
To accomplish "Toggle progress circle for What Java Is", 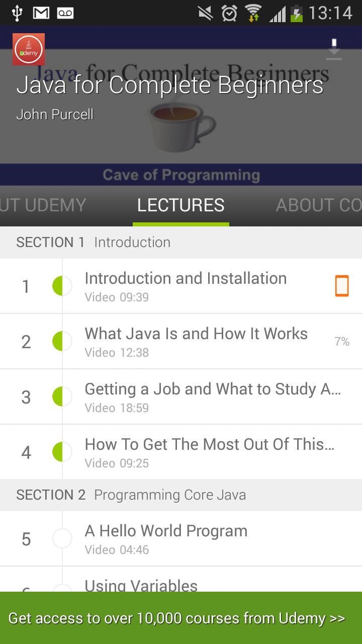I will 62,342.
